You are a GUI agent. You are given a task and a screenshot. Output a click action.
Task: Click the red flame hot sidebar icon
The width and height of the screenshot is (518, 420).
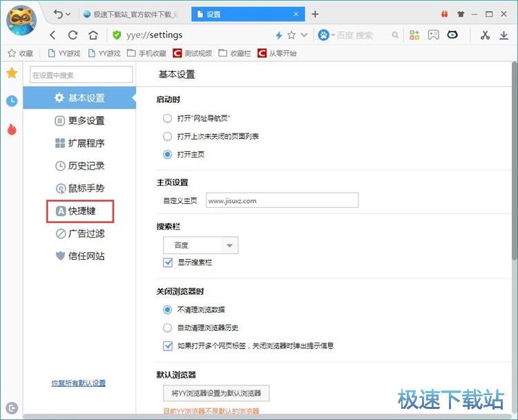[x=12, y=129]
